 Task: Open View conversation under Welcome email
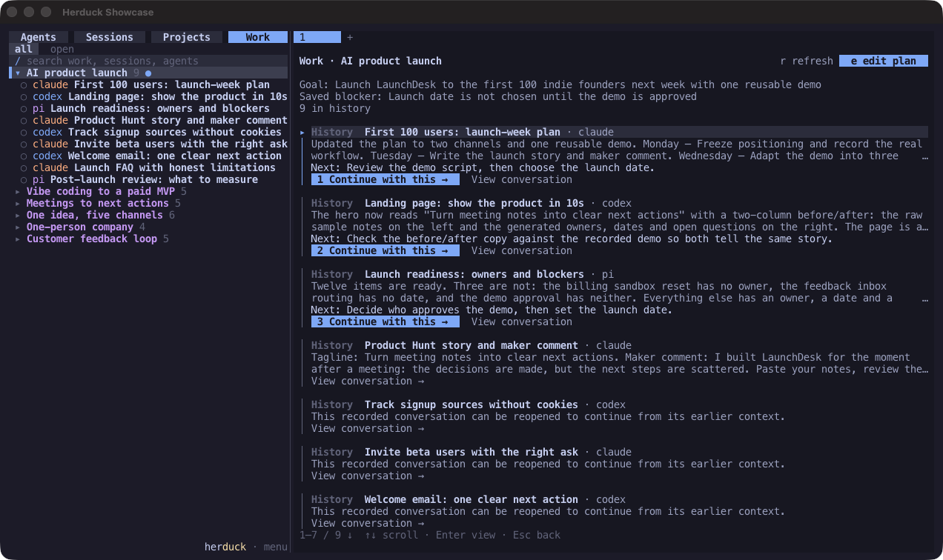click(x=368, y=523)
